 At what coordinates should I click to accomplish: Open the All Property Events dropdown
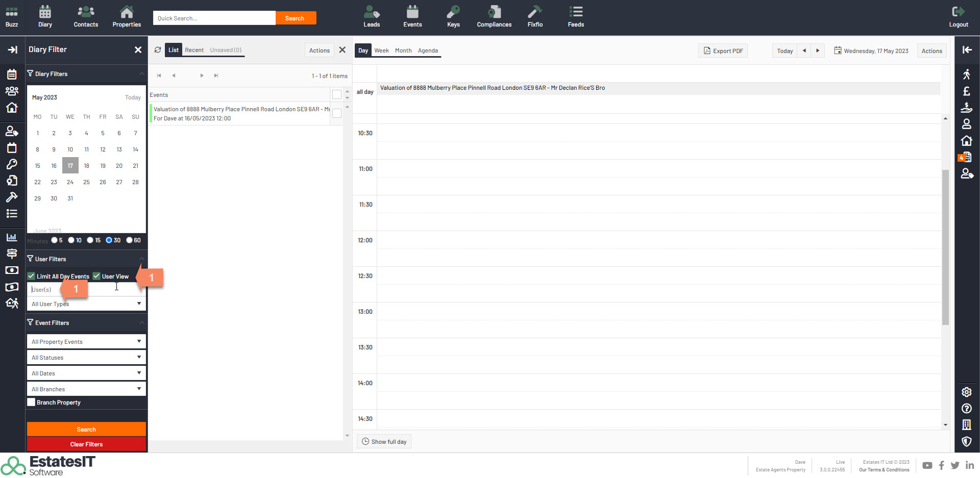pyautogui.click(x=86, y=341)
